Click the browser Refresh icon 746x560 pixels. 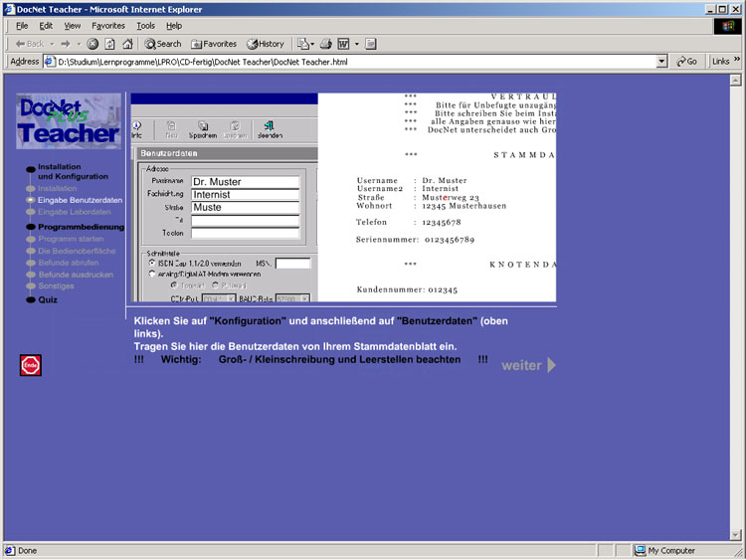point(109,44)
